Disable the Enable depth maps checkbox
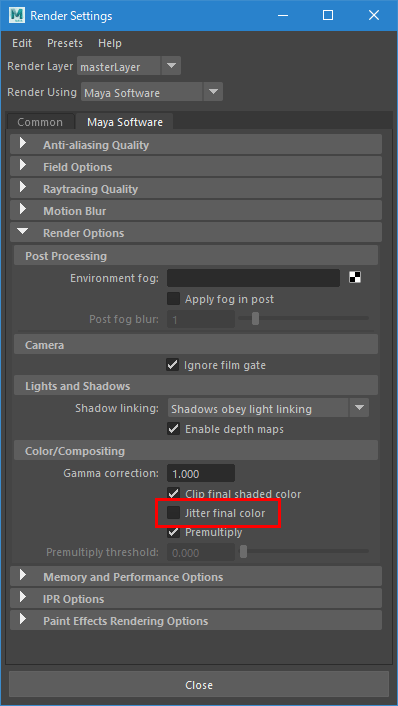Image resolution: width=398 pixels, height=706 pixels. point(173,429)
